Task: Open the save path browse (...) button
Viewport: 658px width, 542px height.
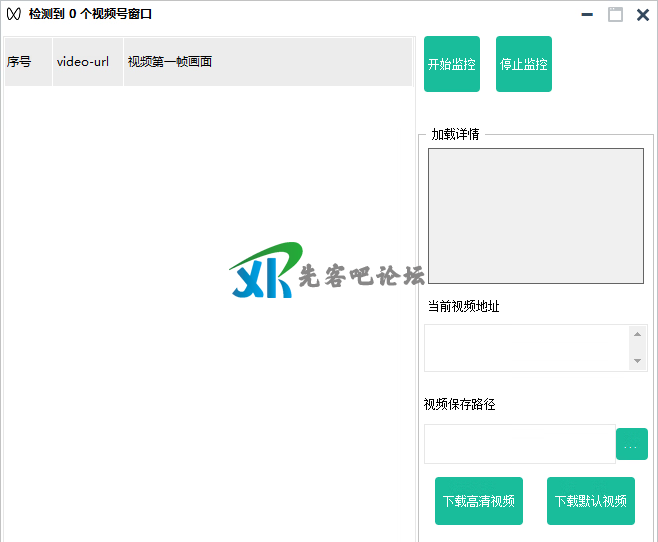Action: (x=631, y=444)
